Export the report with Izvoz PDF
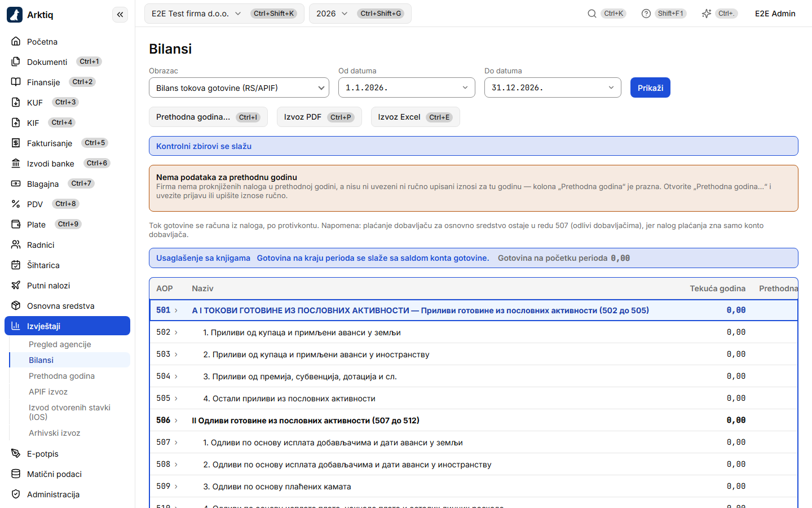The width and height of the screenshot is (812, 508). (319, 117)
